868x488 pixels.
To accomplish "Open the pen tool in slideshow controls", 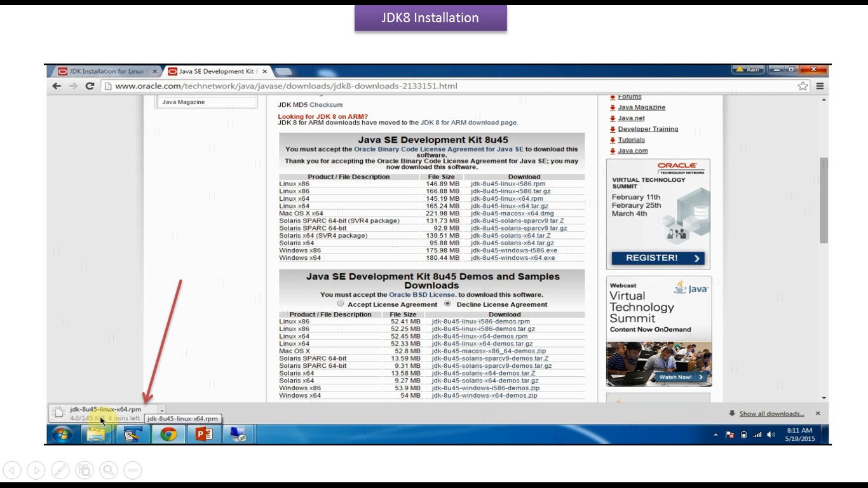I will pos(60,470).
